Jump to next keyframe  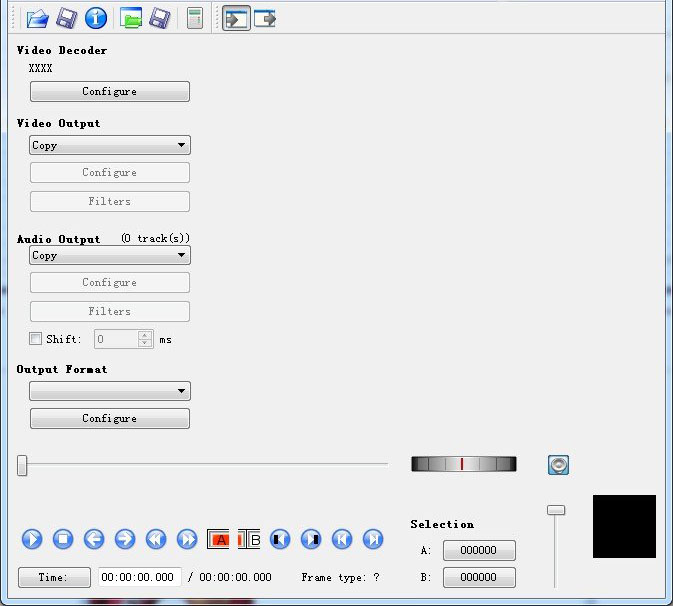pyautogui.click(x=187, y=539)
